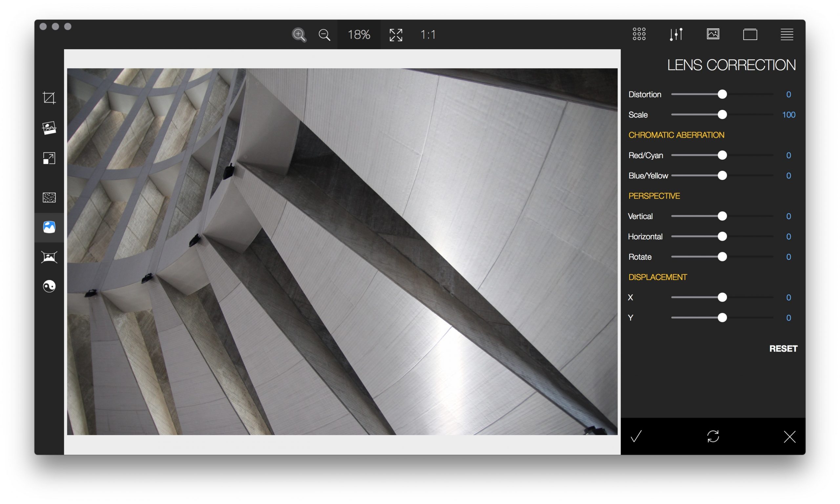Click the X displacement value 0

(x=788, y=297)
